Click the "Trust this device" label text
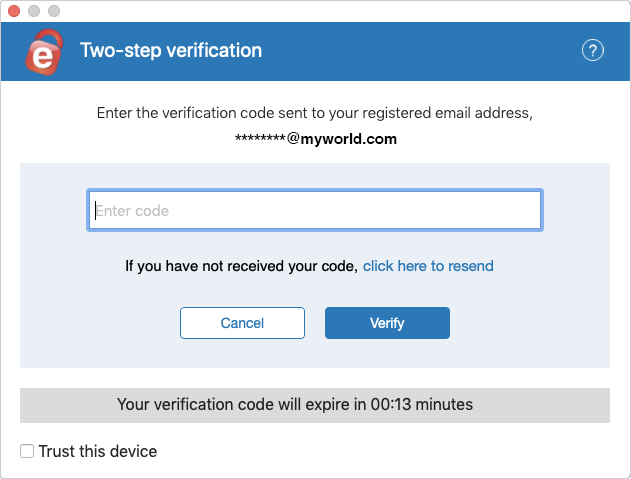The height and width of the screenshot is (479, 631). point(98,451)
